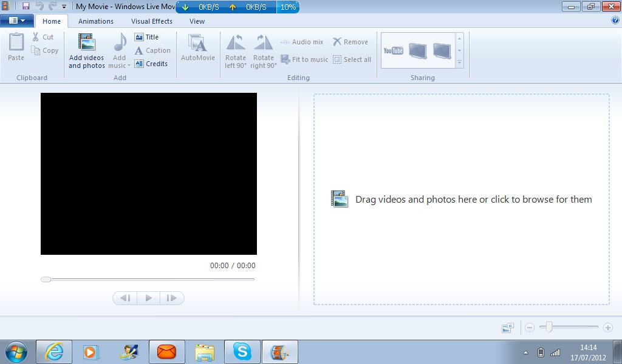Zoom in the time scale with plus button
Viewport: 622px width, 364px height.
607,328
